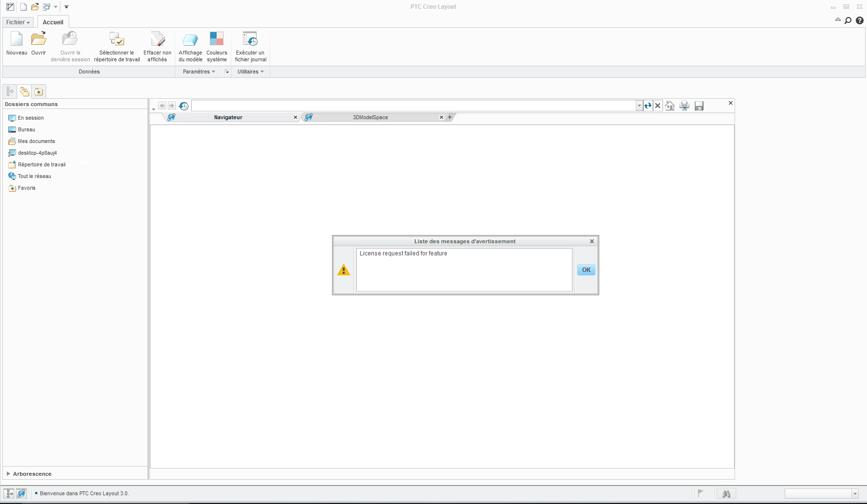Select Tout le réseau entry
This screenshot has height=504, width=867.
pyautogui.click(x=30, y=176)
